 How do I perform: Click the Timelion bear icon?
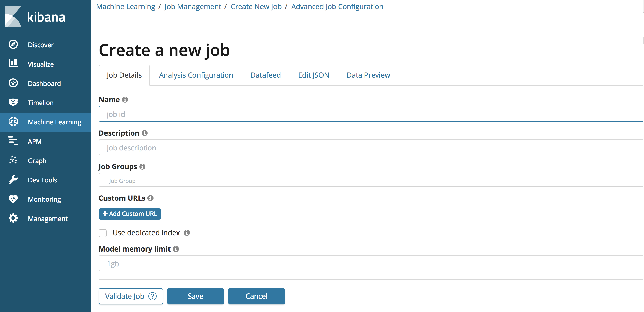pyautogui.click(x=13, y=102)
